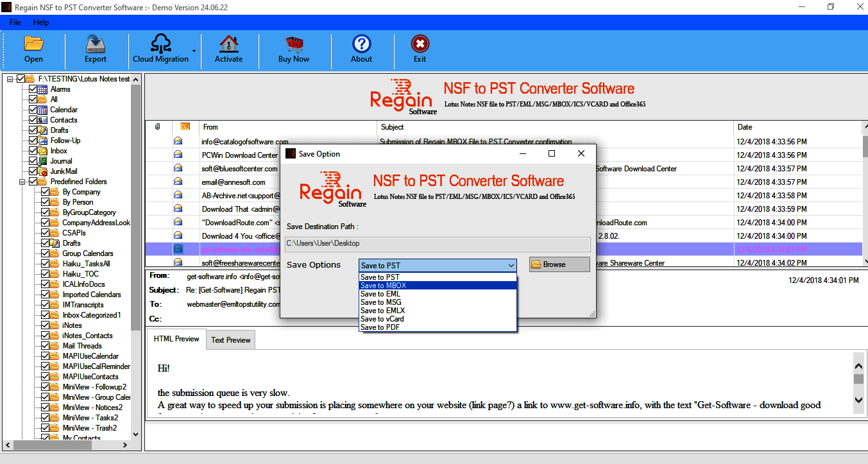Image resolution: width=868 pixels, height=464 pixels.
Task: Click the JunkMail folder icon
Action: pyautogui.click(x=44, y=171)
